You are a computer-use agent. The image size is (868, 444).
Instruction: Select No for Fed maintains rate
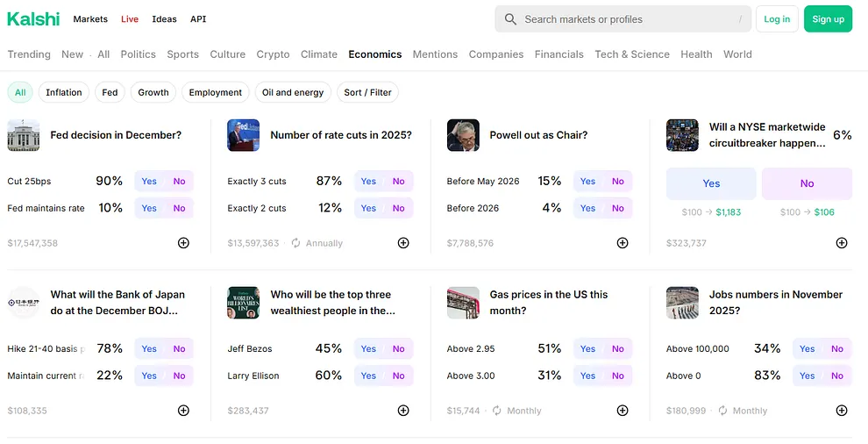pyautogui.click(x=179, y=209)
